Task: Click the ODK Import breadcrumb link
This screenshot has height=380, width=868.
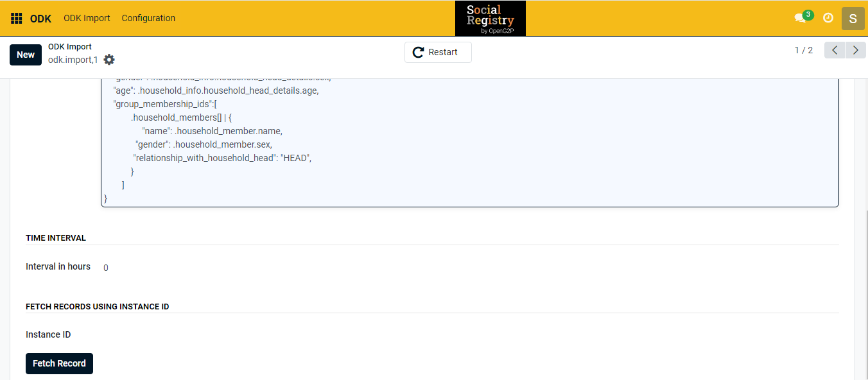Action: click(70, 47)
